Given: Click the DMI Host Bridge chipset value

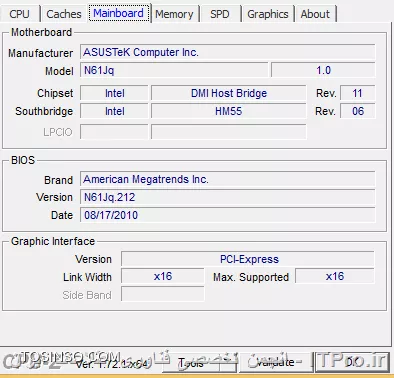Looking at the screenshot, I should [x=229, y=93].
